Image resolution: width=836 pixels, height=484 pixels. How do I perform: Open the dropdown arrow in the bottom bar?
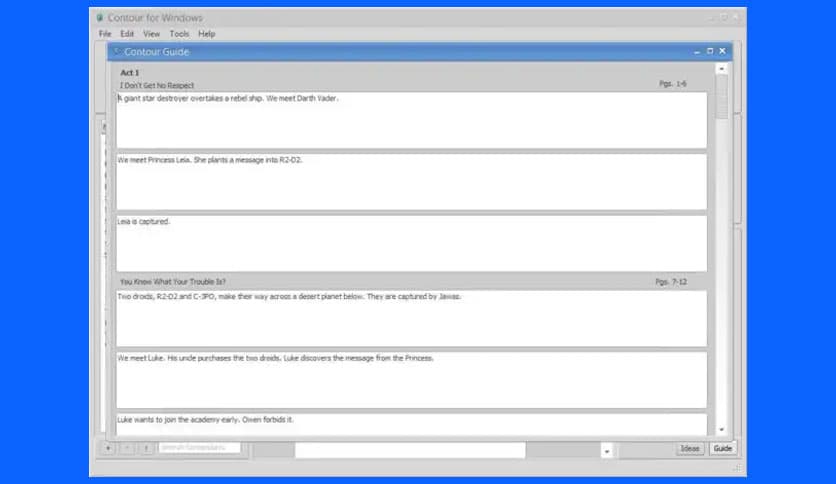tap(606, 451)
